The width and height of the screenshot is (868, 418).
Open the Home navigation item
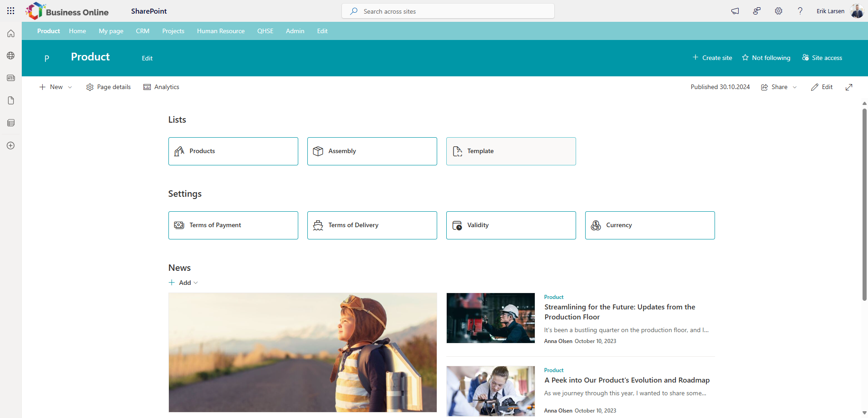78,31
